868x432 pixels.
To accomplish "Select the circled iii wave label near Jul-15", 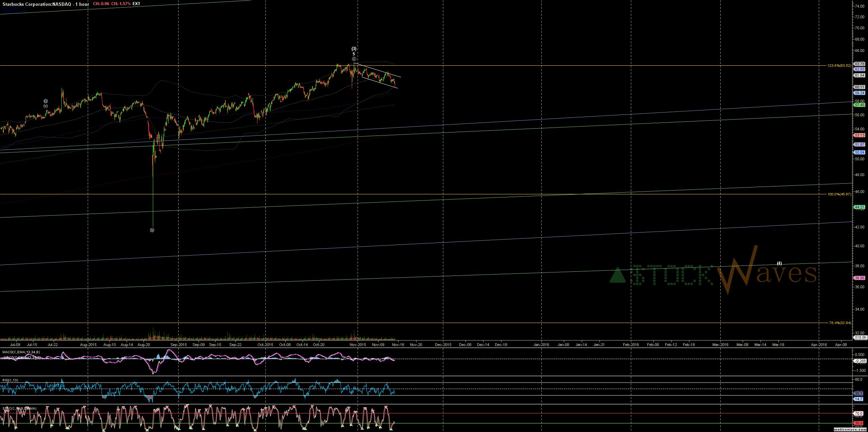I will [x=45, y=101].
